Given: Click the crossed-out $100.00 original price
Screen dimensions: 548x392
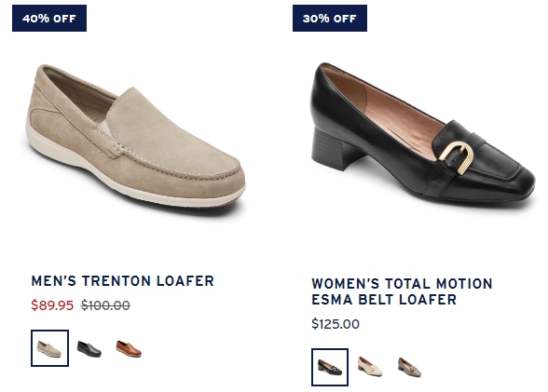Looking at the screenshot, I should pos(105,305).
